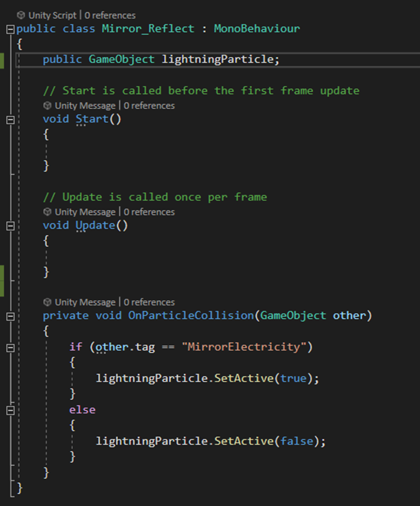Open Unity Message label above Start method
This screenshot has width=420, height=506.
pos(85,106)
